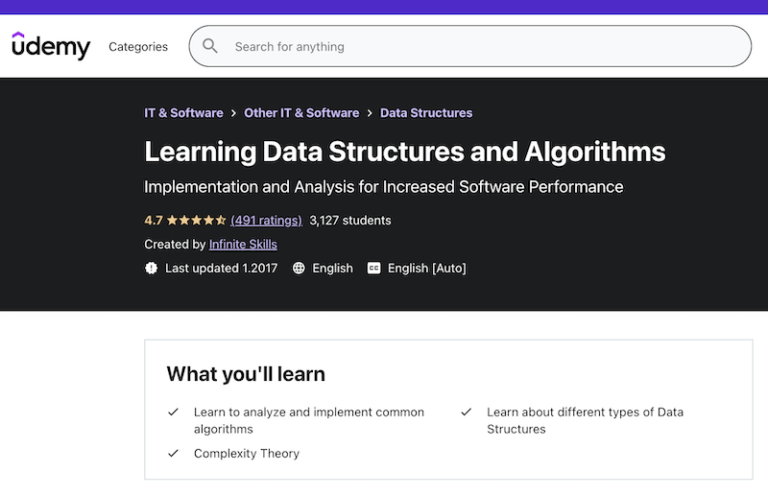768x495 pixels.
Task: Click the Udemy logo
Action: [x=51, y=46]
